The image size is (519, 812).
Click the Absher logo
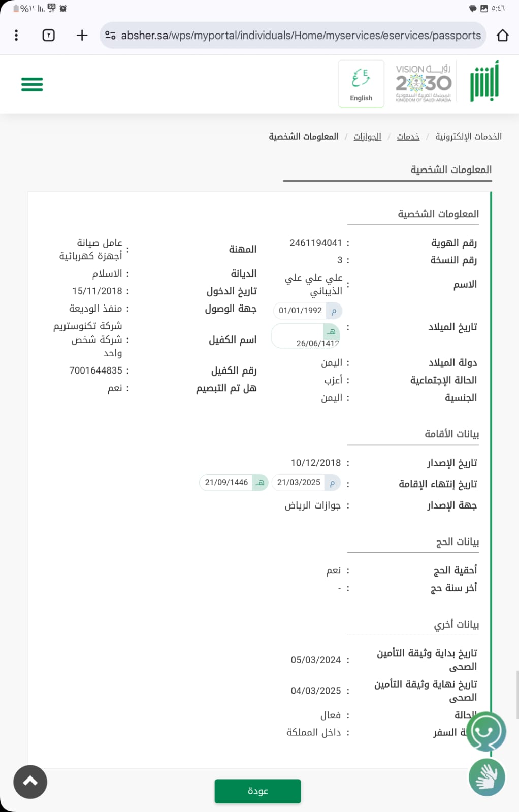(484, 82)
